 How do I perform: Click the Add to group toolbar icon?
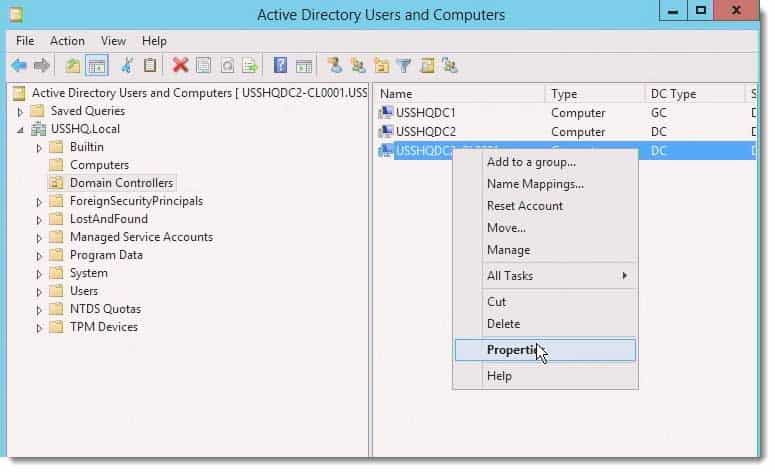(450, 66)
